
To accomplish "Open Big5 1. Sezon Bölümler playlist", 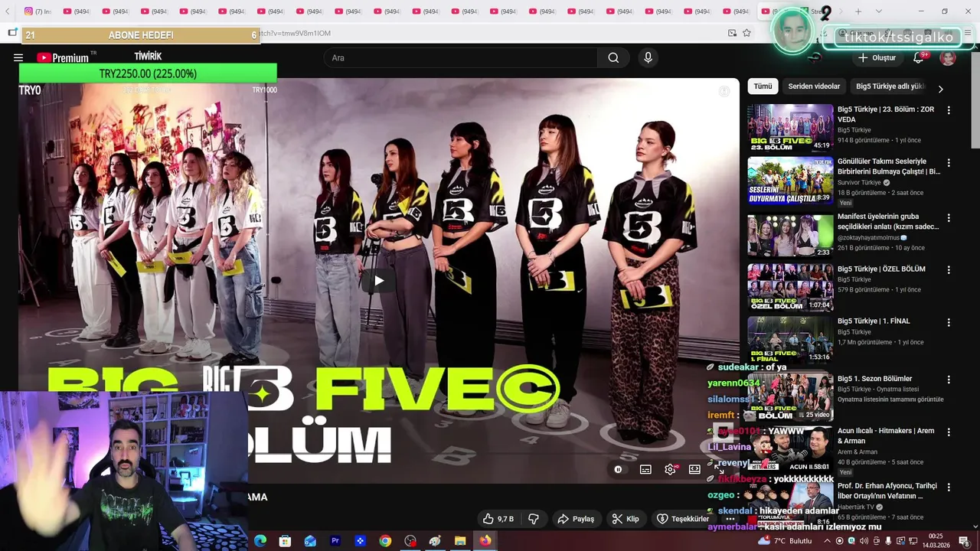I will 874,379.
